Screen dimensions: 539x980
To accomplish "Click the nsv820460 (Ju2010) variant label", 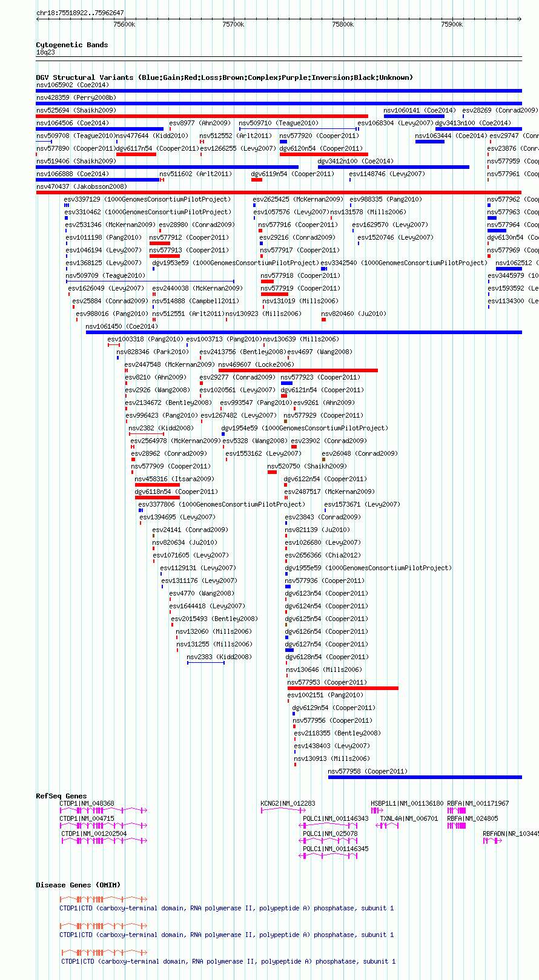I will (354, 314).
